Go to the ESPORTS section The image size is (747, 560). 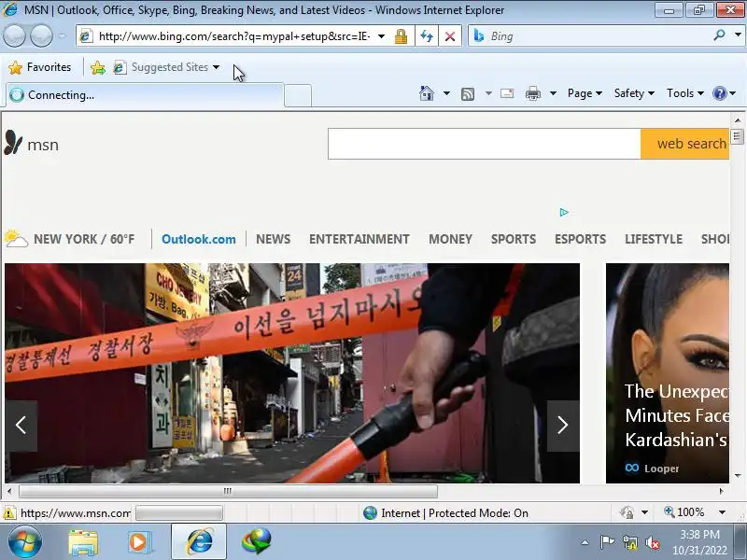pyautogui.click(x=580, y=239)
